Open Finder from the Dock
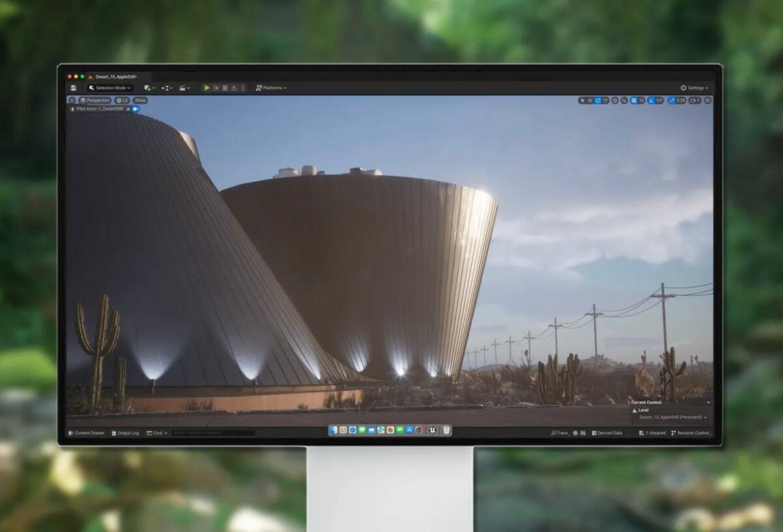This screenshot has width=783, height=532. coord(333,430)
